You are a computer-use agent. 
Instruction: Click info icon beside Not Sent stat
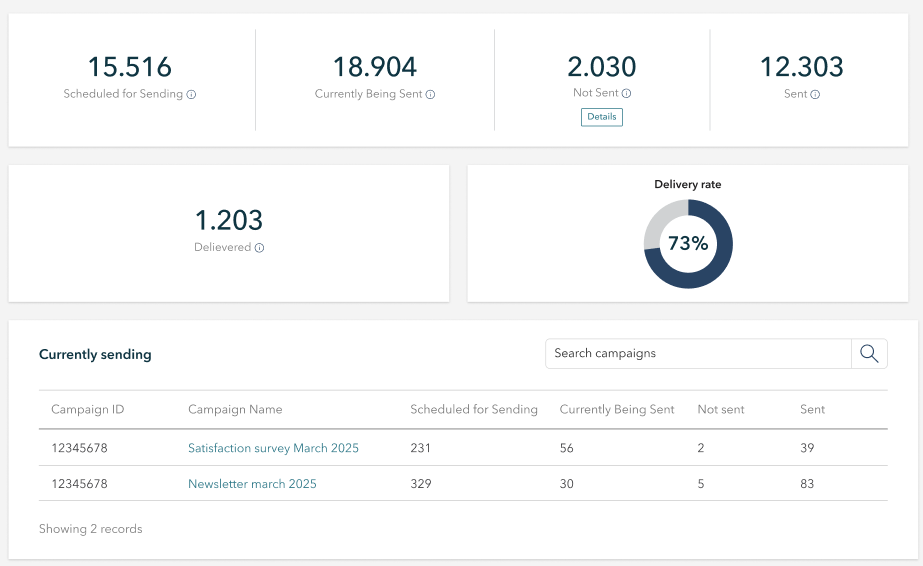point(627,94)
